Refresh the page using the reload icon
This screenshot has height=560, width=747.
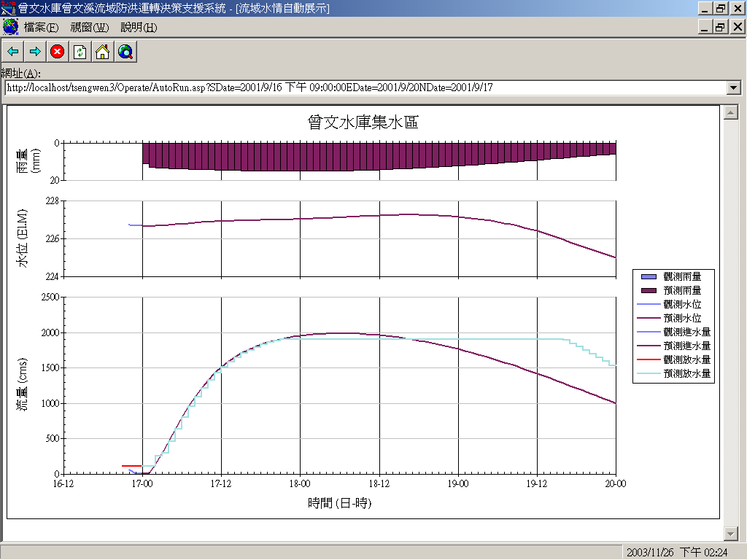pyautogui.click(x=80, y=52)
